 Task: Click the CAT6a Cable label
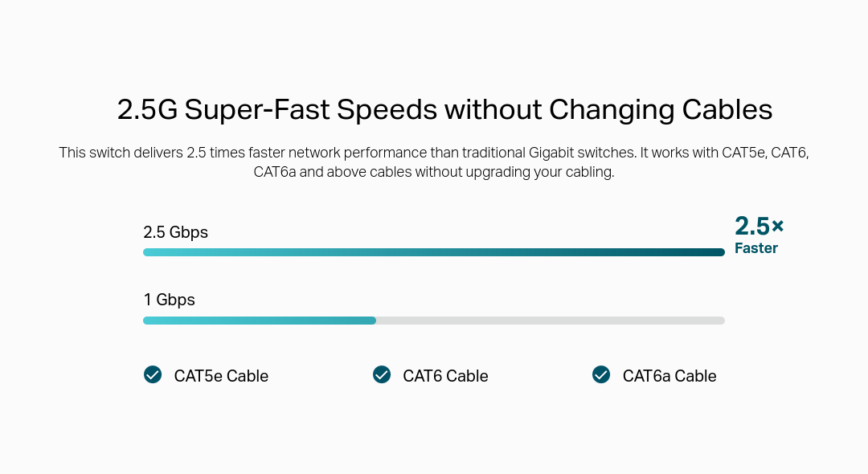click(x=669, y=376)
